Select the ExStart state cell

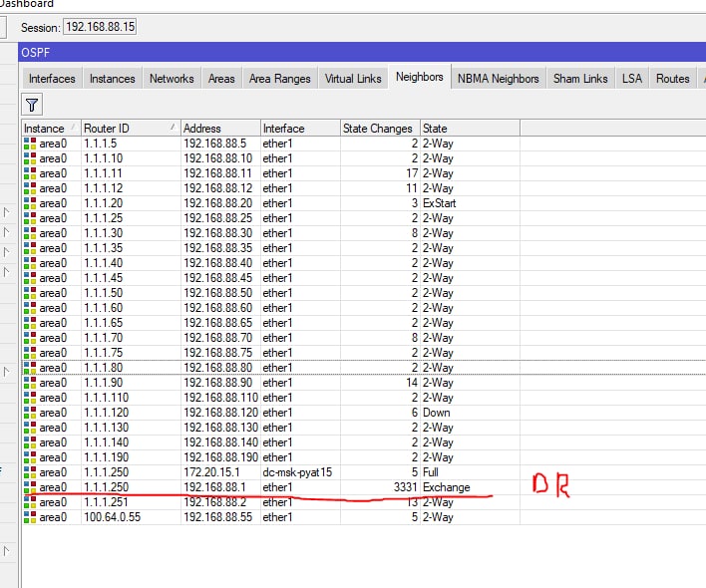pos(439,203)
